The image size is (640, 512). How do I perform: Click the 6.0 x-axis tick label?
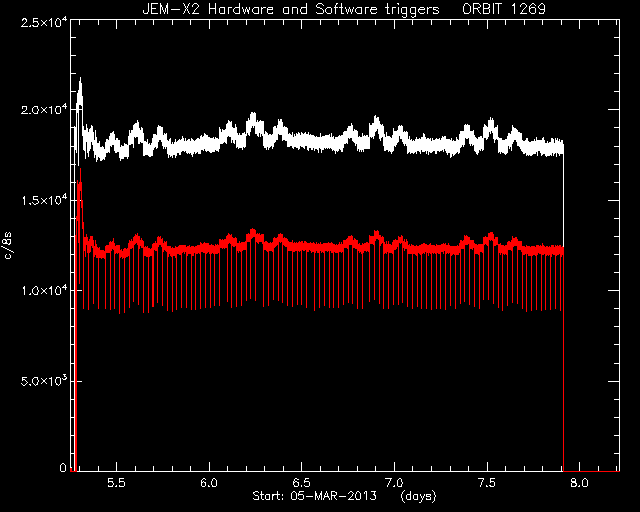pos(209,483)
